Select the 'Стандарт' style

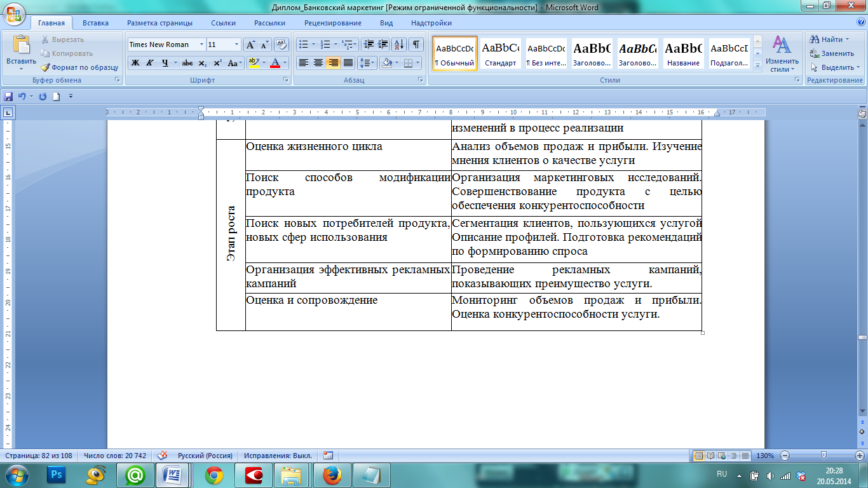tap(501, 53)
